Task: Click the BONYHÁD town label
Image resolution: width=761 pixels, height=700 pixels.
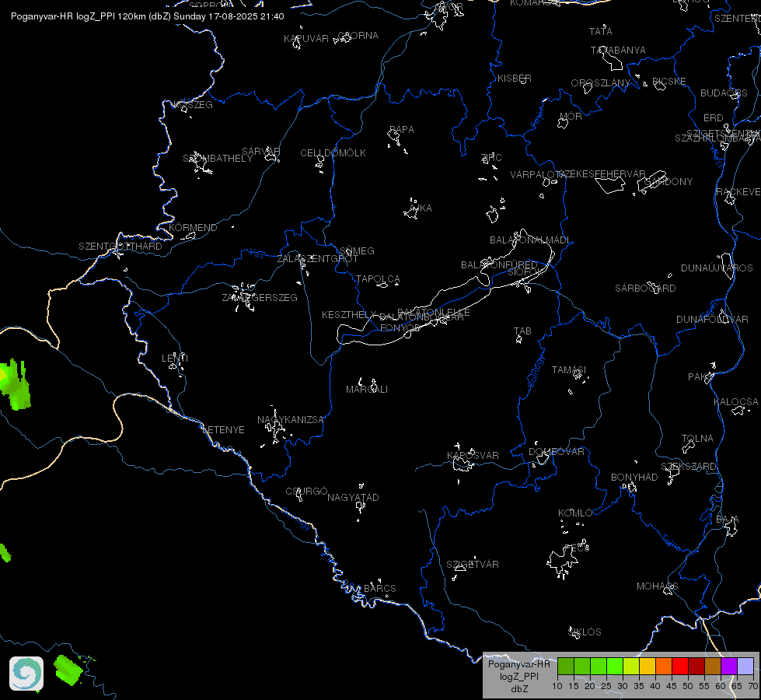Action: 634,477
